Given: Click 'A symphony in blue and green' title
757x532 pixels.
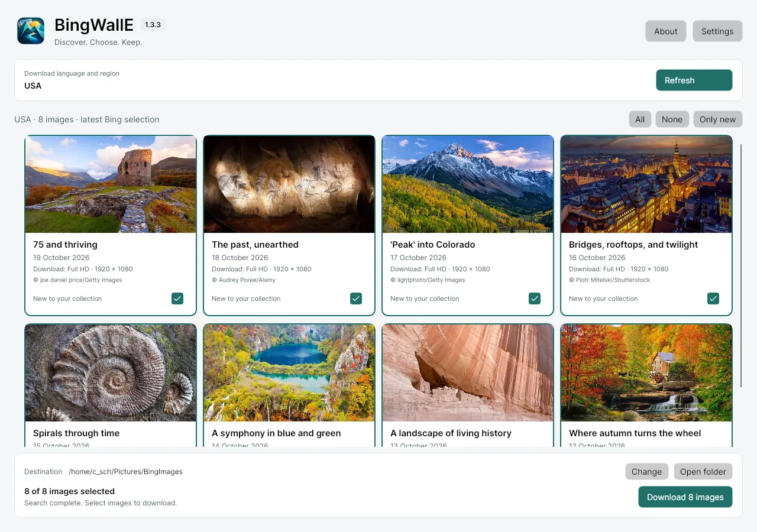Looking at the screenshot, I should [x=276, y=433].
